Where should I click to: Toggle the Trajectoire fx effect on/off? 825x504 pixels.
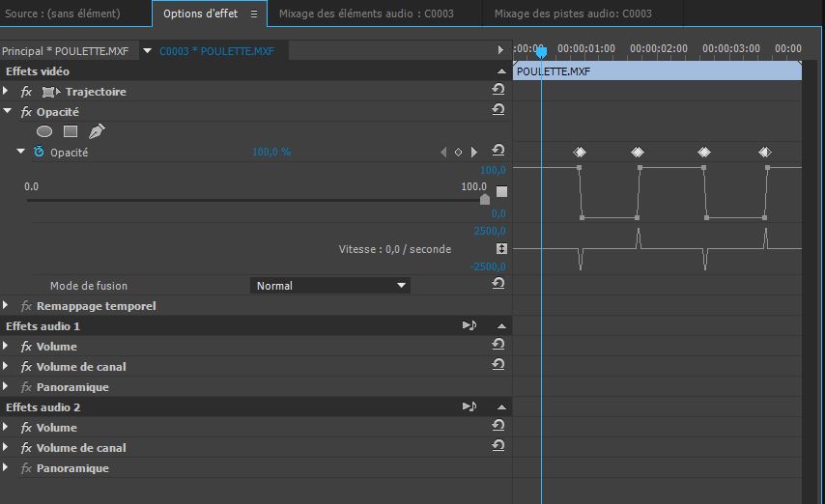click(26, 92)
